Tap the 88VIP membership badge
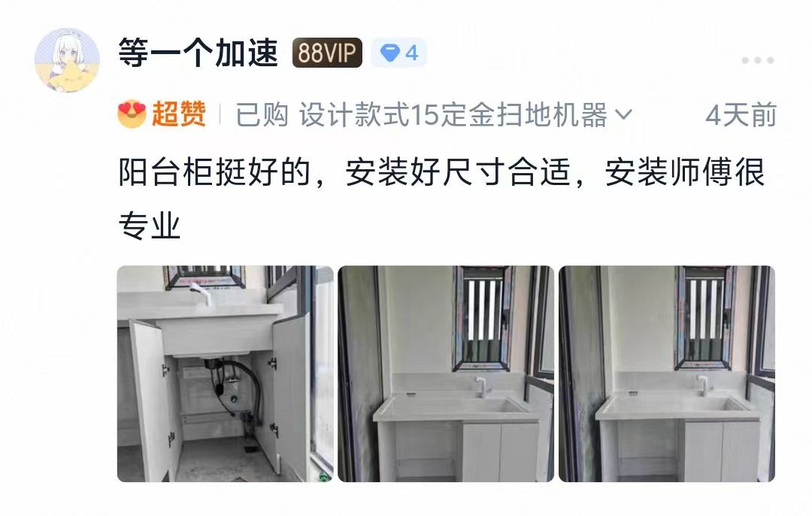The image size is (812, 516). pos(327,53)
